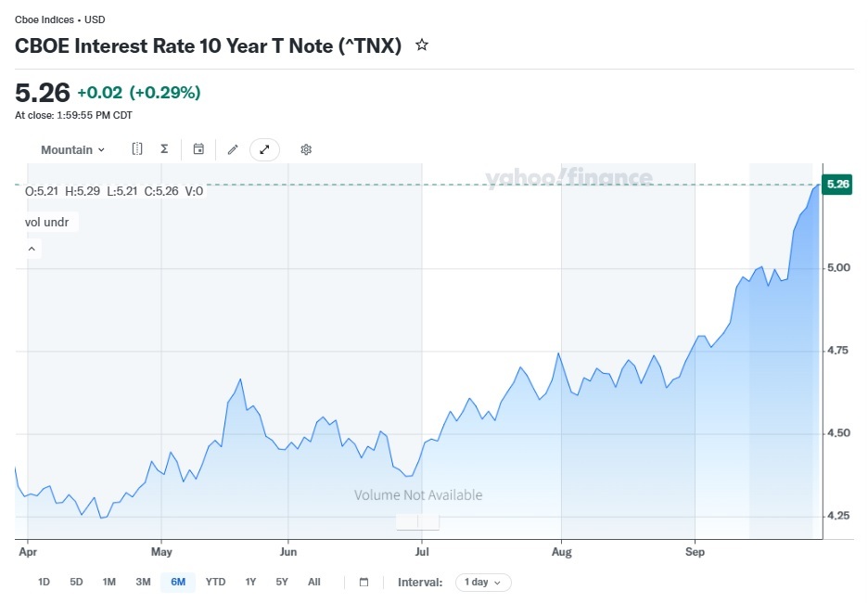Open date range calendar picker
The height and width of the screenshot is (603, 868).
(364, 582)
